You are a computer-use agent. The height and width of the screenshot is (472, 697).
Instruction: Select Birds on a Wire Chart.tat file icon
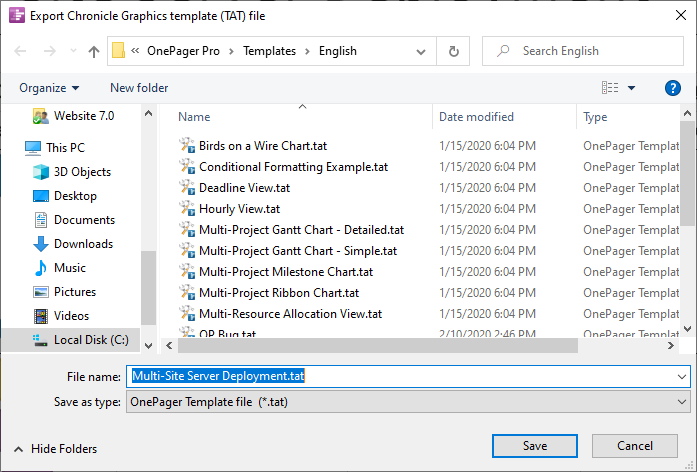click(x=187, y=146)
